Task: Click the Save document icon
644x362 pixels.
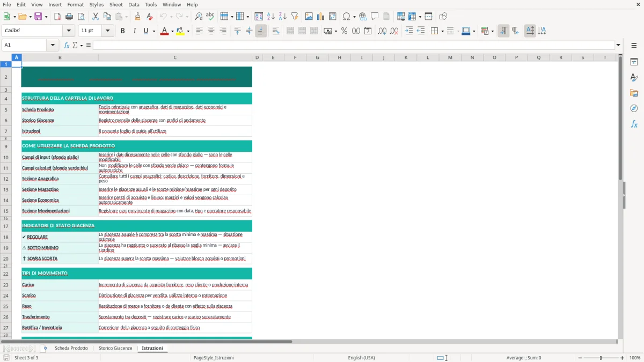Action: pos(39,17)
